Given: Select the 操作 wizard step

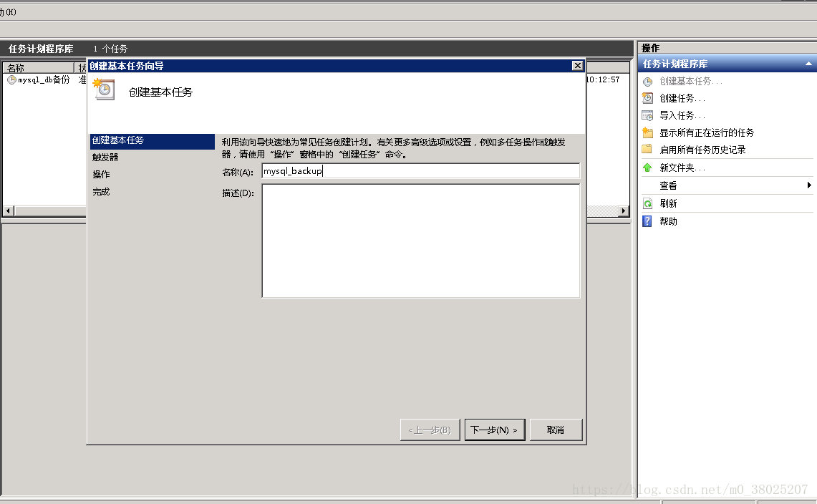Looking at the screenshot, I should pyautogui.click(x=101, y=174).
